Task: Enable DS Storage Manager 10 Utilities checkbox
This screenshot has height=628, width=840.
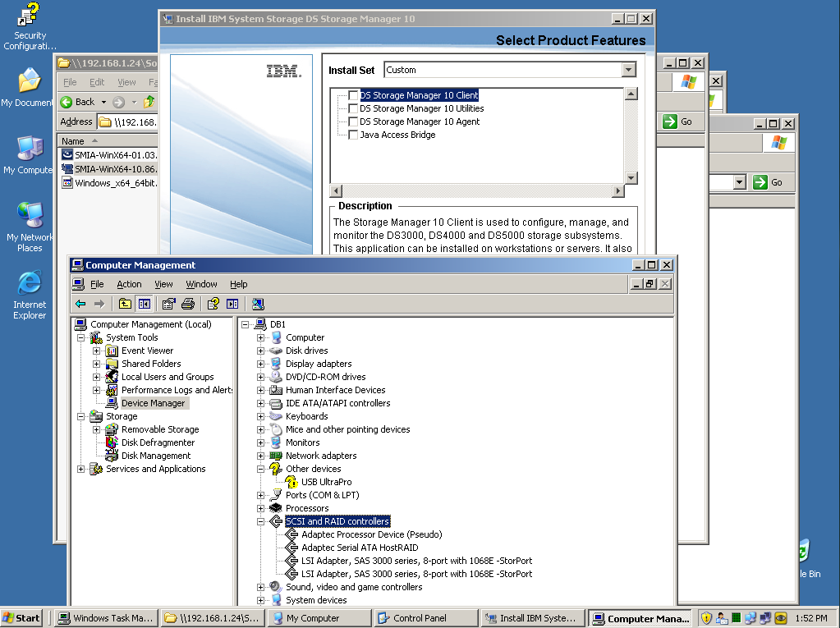Action: pyautogui.click(x=353, y=108)
